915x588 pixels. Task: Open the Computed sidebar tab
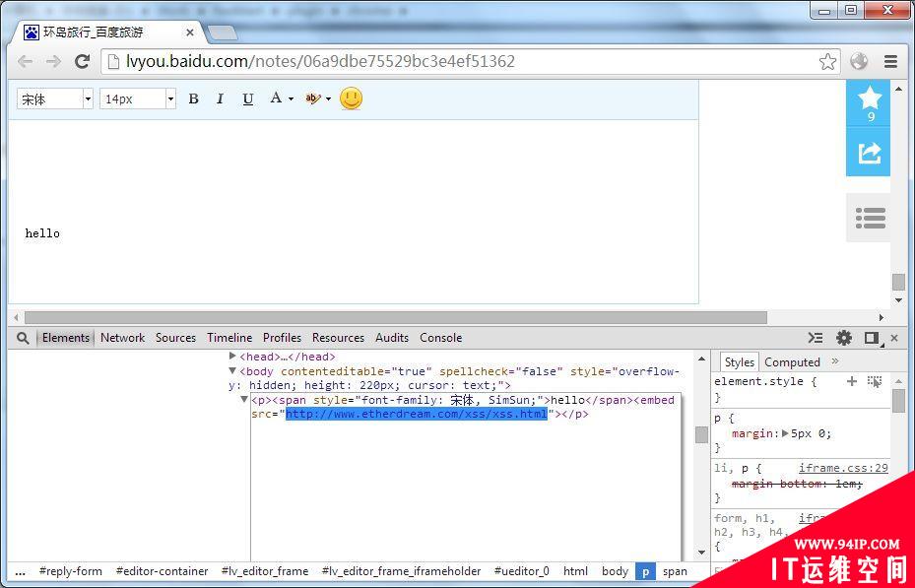point(792,362)
